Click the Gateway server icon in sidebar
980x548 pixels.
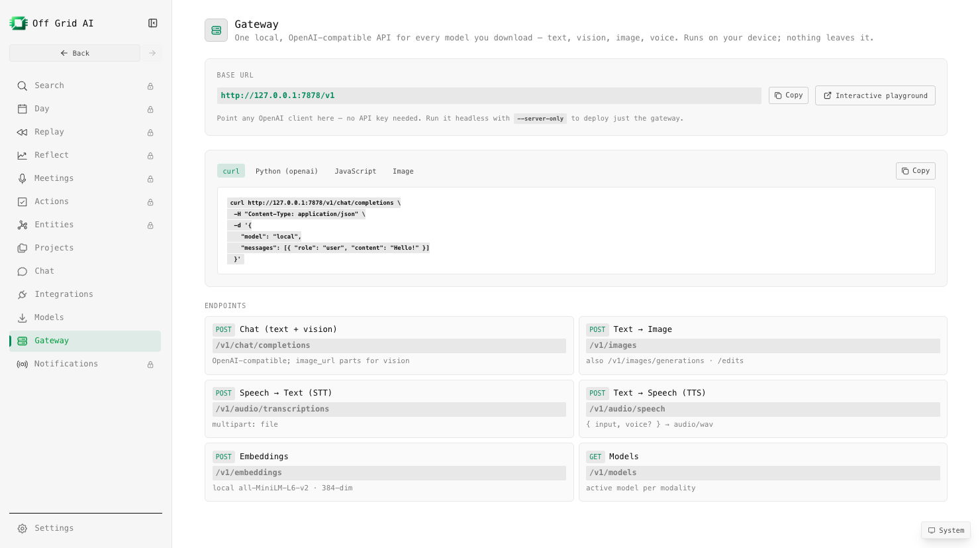(x=23, y=341)
